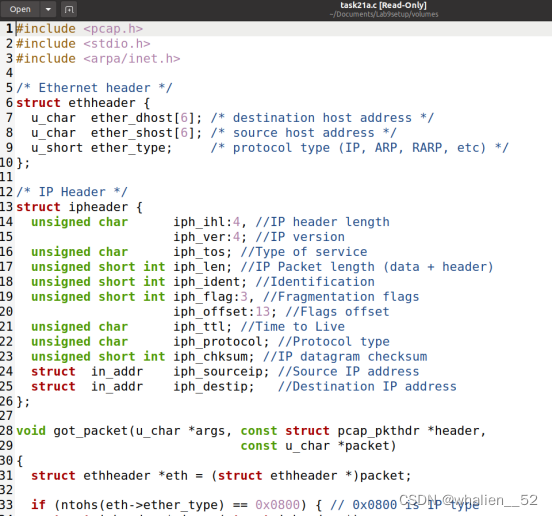
Task: Click the '//IP header length' comment
Action: click(x=322, y=222)
